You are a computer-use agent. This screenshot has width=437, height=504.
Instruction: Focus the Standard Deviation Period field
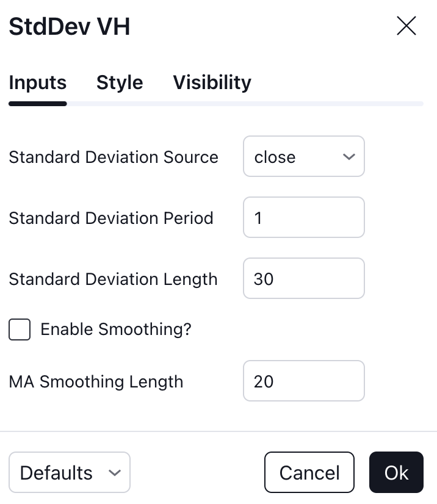304,217
